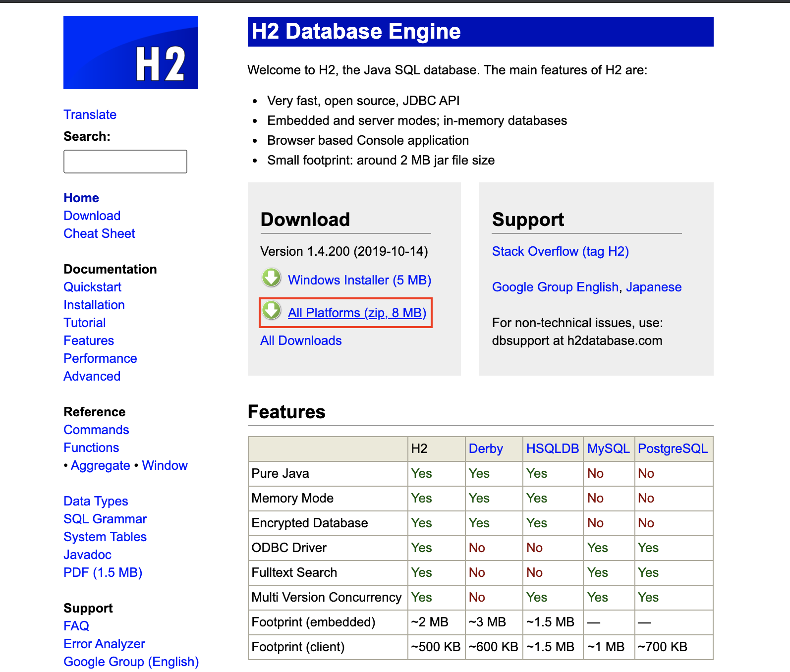Open Google Group English support link
Image resolution: width=790 pixels, height=672 pixels.
555,287
